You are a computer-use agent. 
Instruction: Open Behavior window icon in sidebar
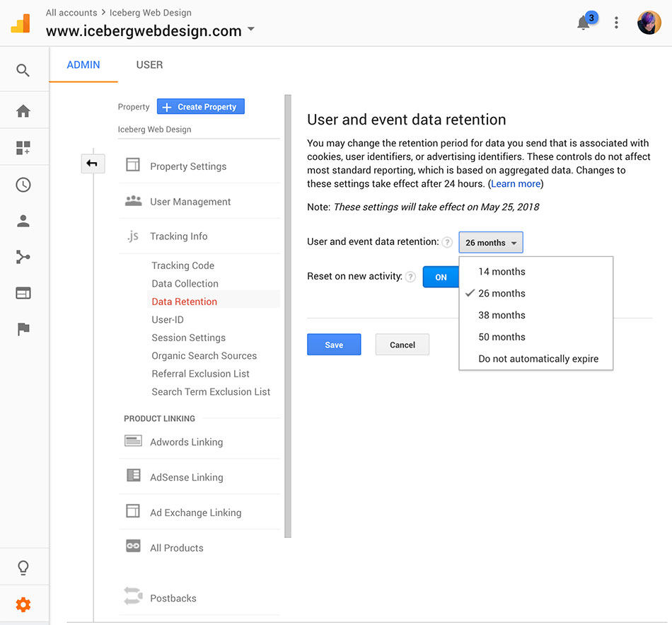tap(23, 293)
